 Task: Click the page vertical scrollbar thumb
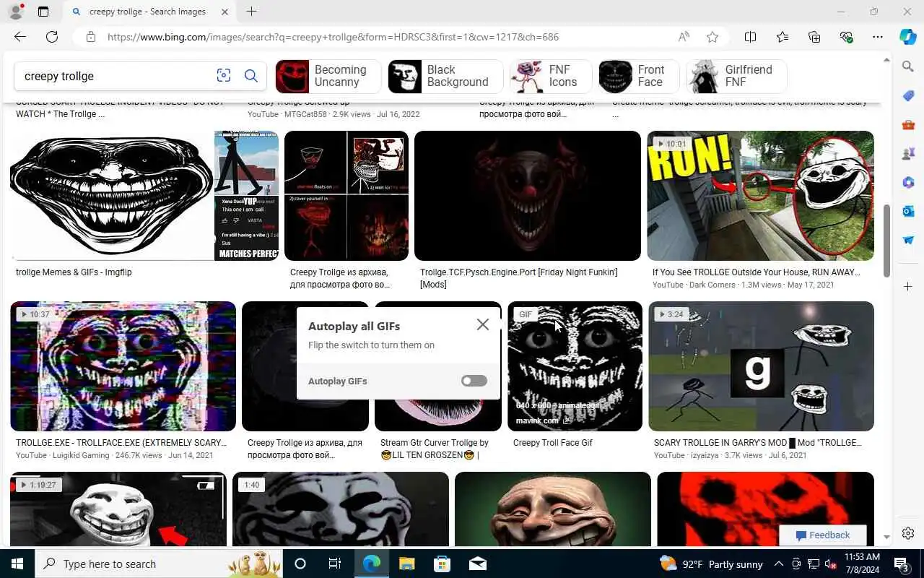[887, 241]
